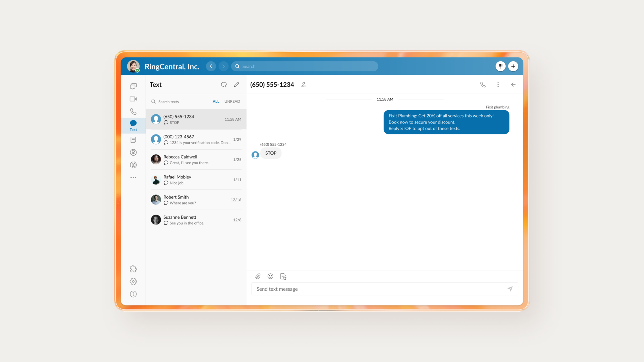Click the plus new action button
The width and height of the screenshot is (644, 362).
[513, 66]
